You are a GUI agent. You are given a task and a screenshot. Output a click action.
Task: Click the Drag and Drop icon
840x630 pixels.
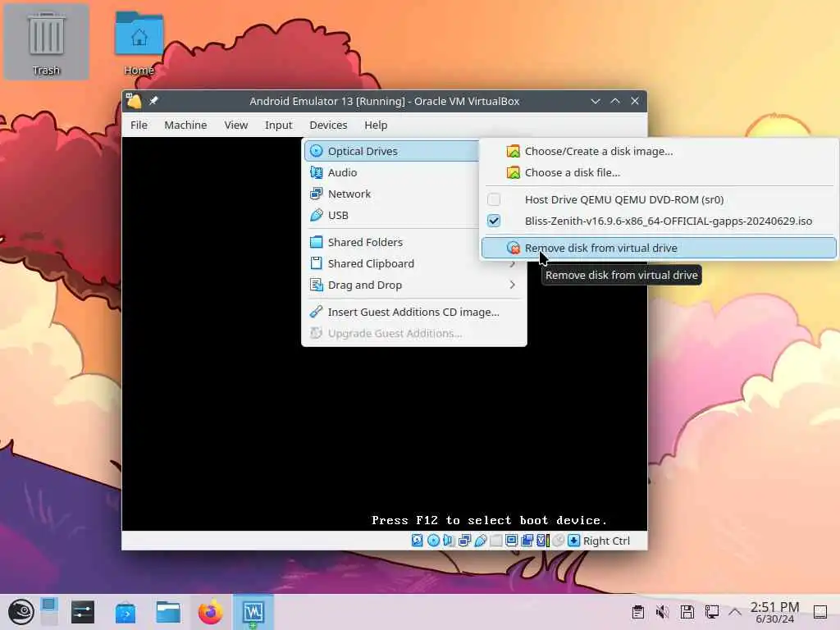[x=317, y=285]
